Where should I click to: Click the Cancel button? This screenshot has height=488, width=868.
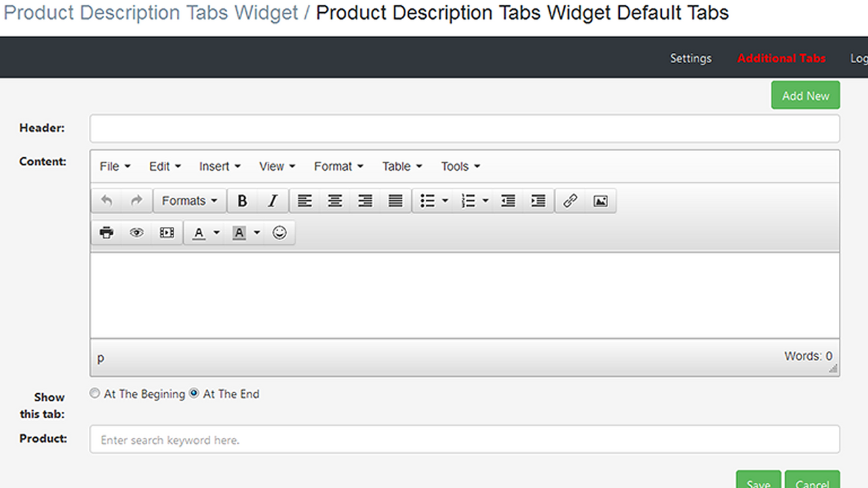point(812,479)
